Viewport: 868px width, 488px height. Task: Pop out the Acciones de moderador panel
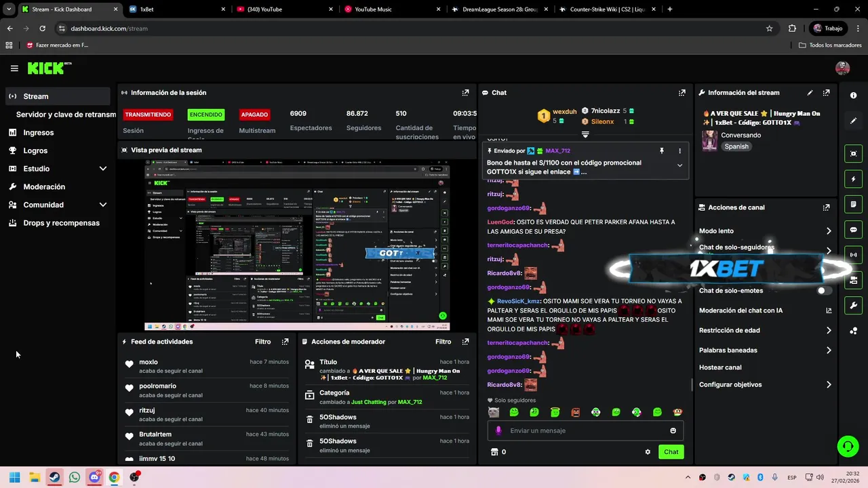(465, 342)
